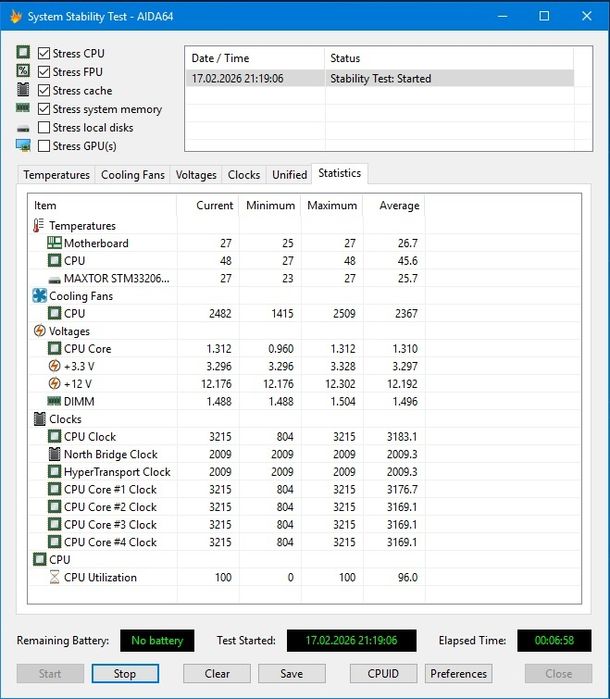This screenshot has width=610, height=699.
Task: Select the 'CPU Core #3 Clock' row
Action: tap(304, 525)
